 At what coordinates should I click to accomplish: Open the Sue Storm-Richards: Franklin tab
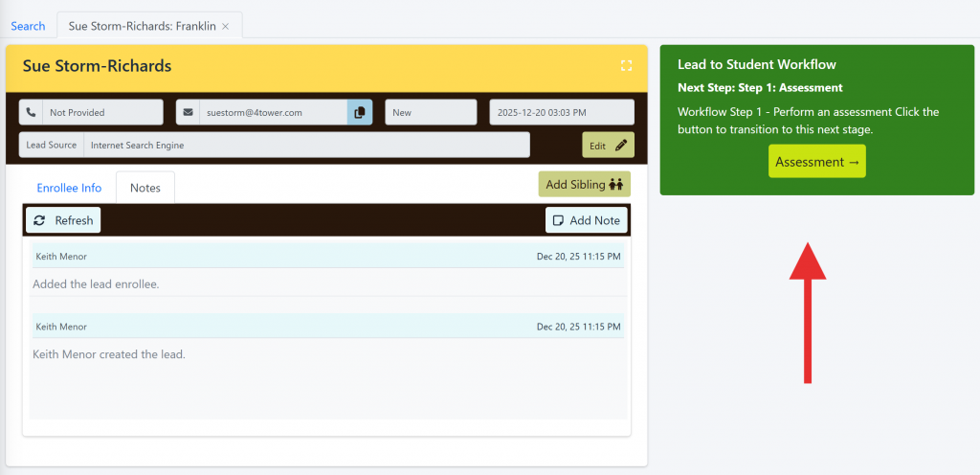point(142,26)
